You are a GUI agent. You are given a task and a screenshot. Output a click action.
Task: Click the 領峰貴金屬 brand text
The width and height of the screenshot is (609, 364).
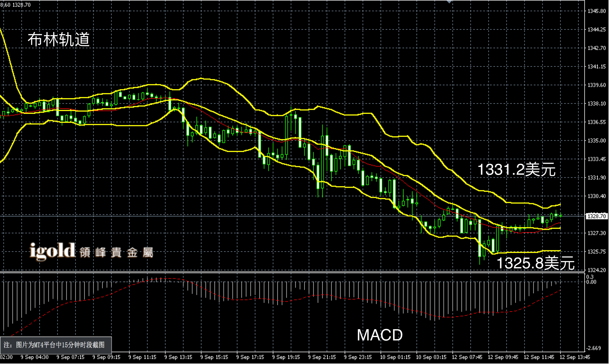[x=116, y=252]
